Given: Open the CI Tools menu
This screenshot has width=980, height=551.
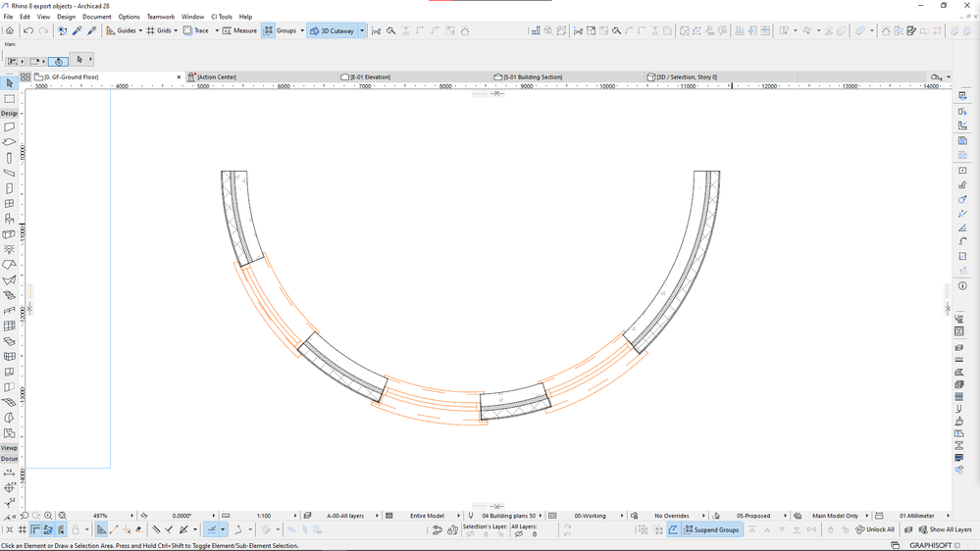Looking at the screenshot, I should click(x=222, y=17).
